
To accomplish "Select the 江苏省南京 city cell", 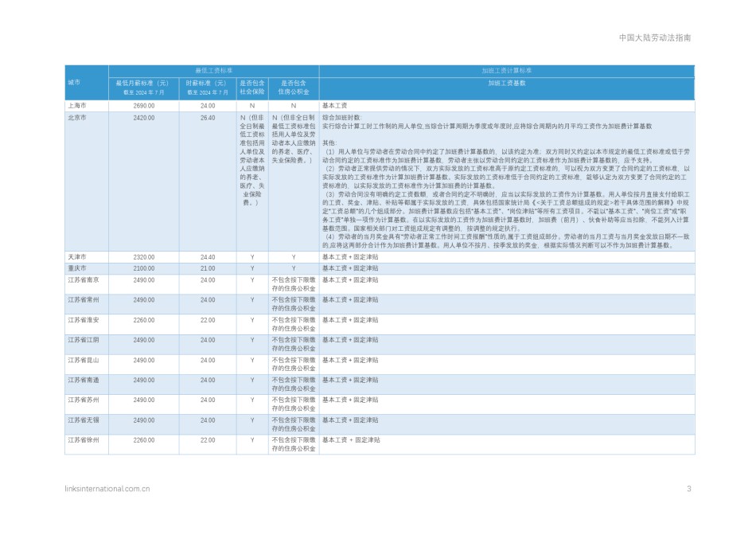I will coord(87,284).
